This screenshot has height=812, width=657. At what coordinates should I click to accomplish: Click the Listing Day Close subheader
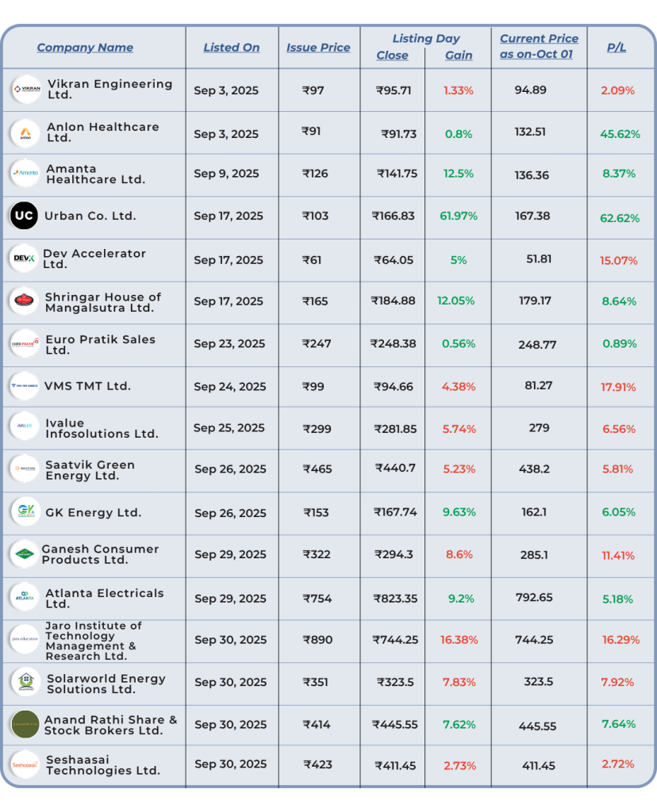(x=392, y=56)
